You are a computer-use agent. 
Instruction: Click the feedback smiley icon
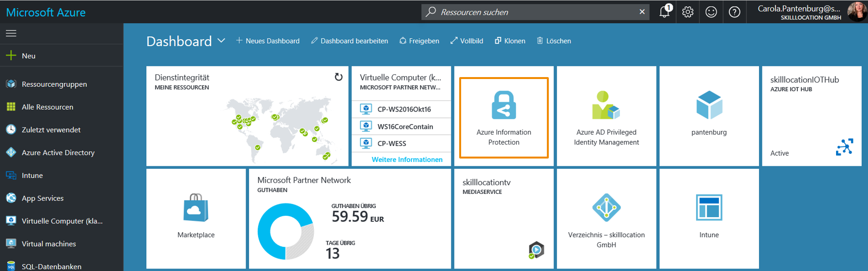(x=711, y=12)
